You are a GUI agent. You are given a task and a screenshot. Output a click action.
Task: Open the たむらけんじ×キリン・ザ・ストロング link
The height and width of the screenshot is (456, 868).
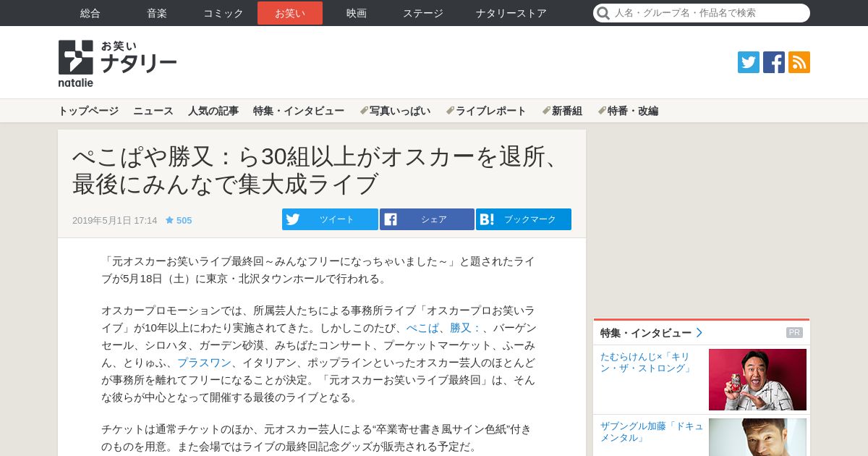[x=646, y=363]
